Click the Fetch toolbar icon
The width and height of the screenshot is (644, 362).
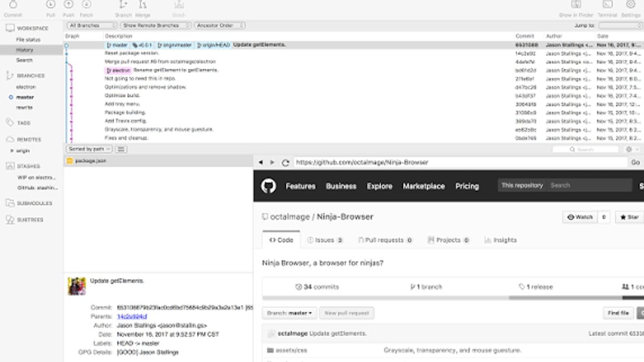(86, 4)
